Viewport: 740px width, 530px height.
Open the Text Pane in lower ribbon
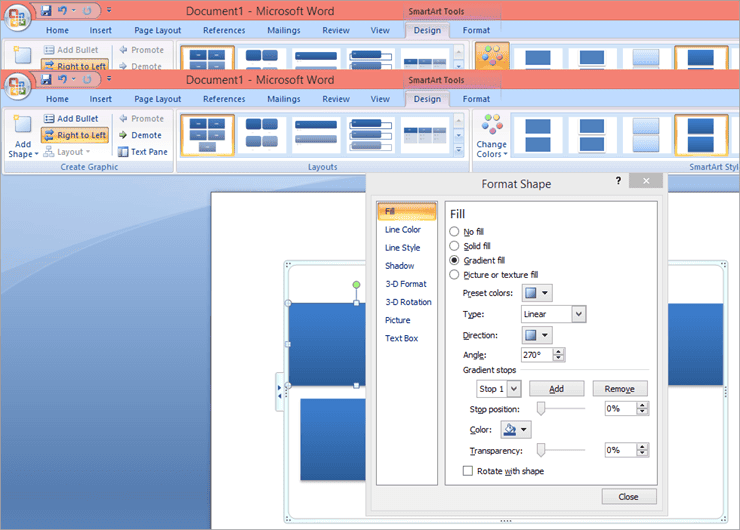[143, 152]
